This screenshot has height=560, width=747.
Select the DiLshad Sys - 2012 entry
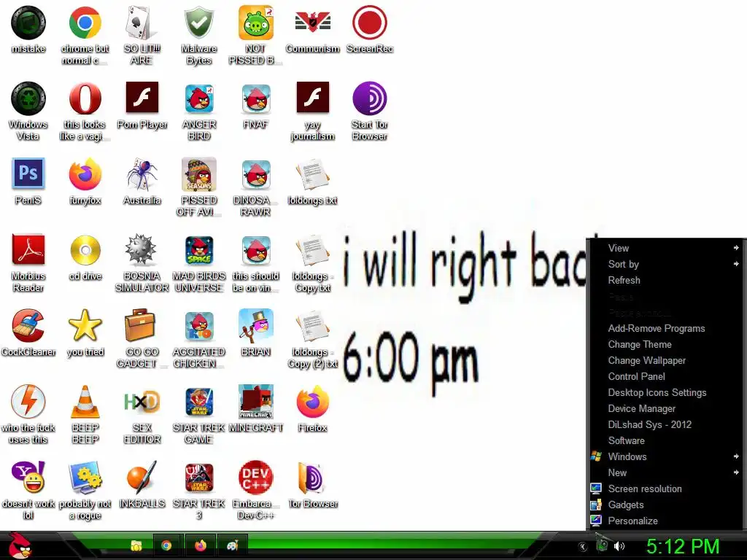coord(665,425)
